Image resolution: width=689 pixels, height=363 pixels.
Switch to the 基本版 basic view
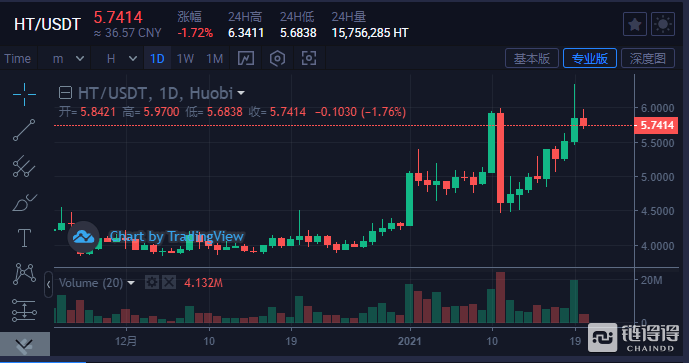(x=532, y=58)
